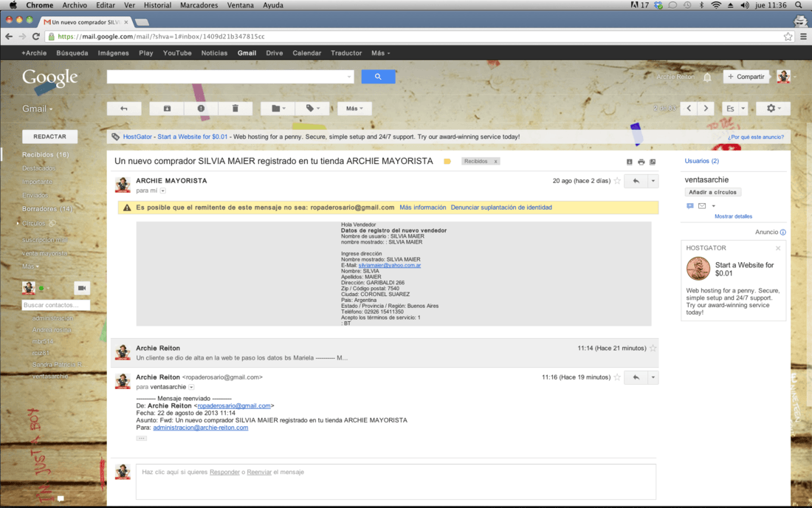This screenshot has height=508, width=812.
Task: Click the back to inbox arrow button
Action: (124, 109)
